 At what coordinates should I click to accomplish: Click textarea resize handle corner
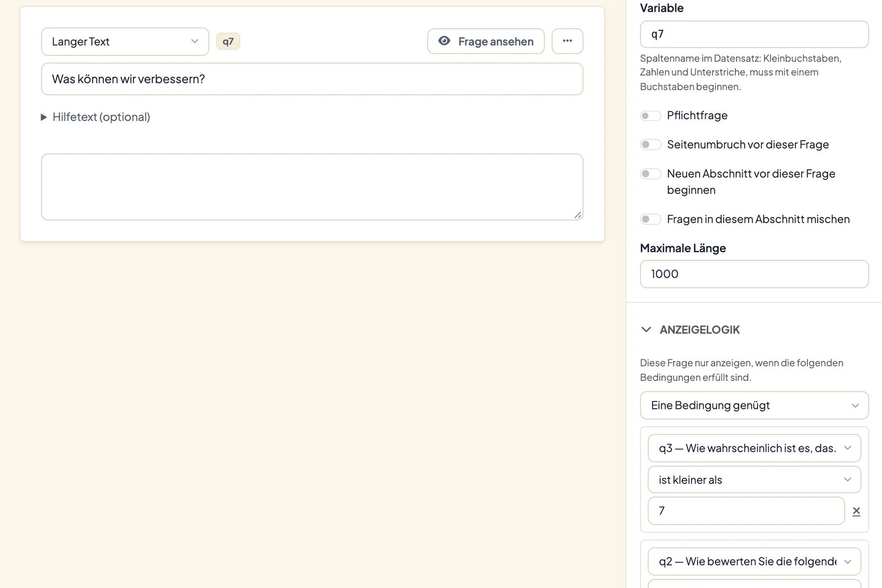(577, 215)
